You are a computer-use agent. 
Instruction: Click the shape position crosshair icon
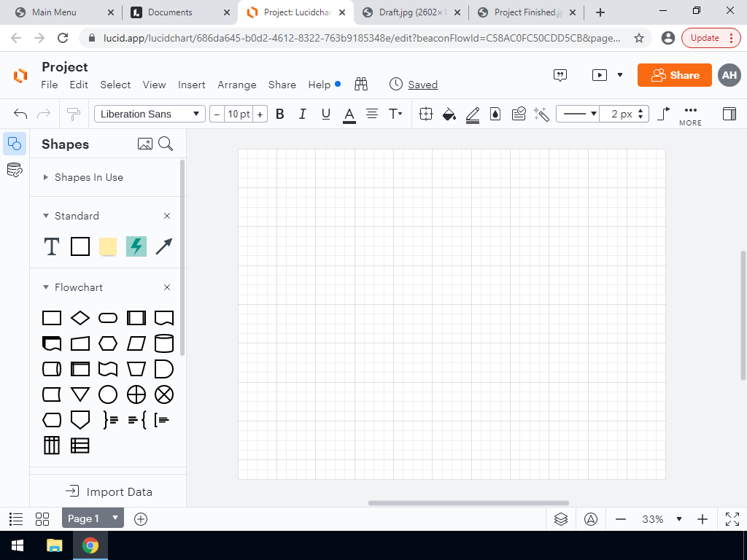426,114
